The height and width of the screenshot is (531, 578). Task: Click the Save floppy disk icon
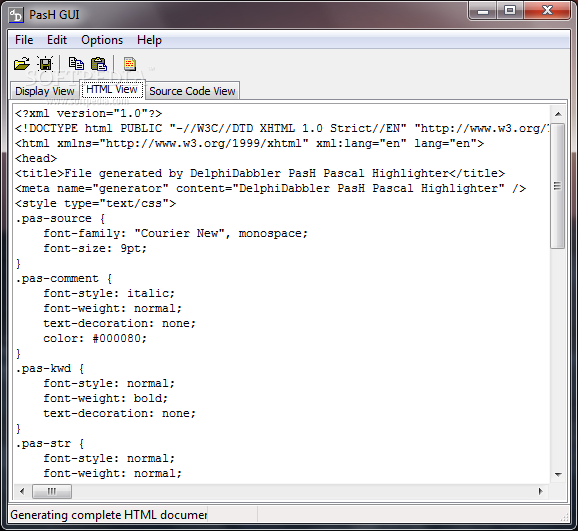click(45, 64)
